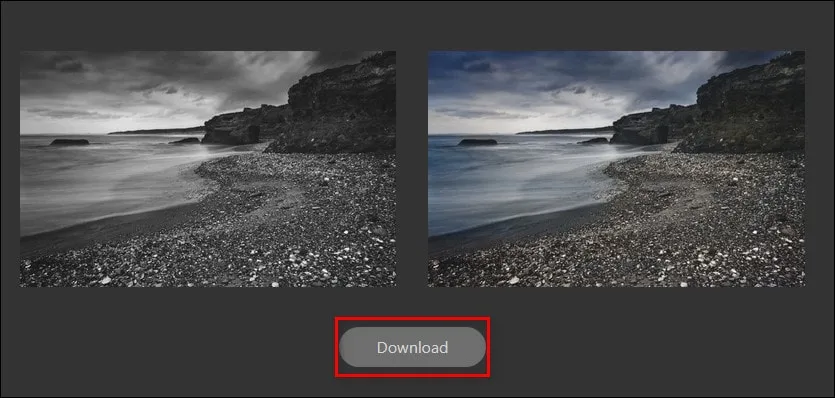Select the black-and-white beach photo

208,169
